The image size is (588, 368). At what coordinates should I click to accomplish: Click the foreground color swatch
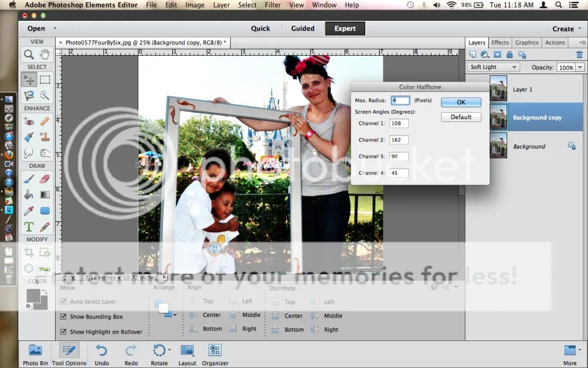(x=33, y=296)
